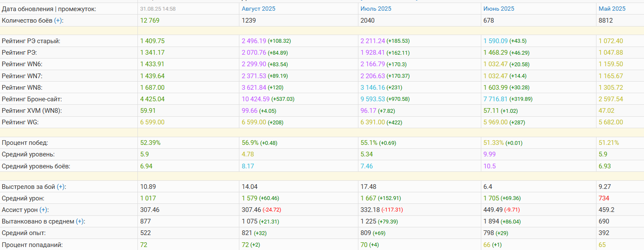Select August average experience 821
The width and height of the screenshot is (644, 250).
pos(247,233)
